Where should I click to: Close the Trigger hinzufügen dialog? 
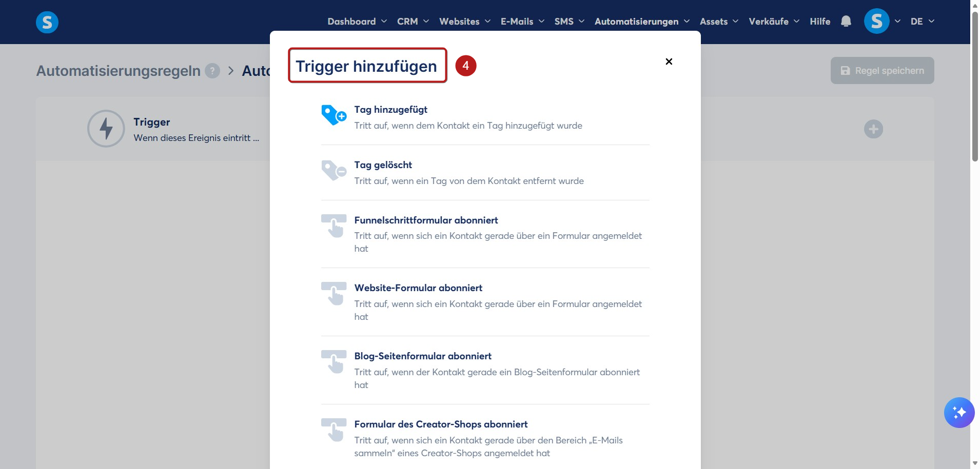coord(669,62)
